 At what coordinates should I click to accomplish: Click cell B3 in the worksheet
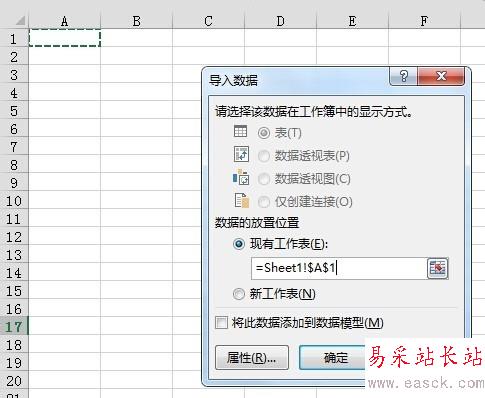pyautogui.click(x=137, y=75)
